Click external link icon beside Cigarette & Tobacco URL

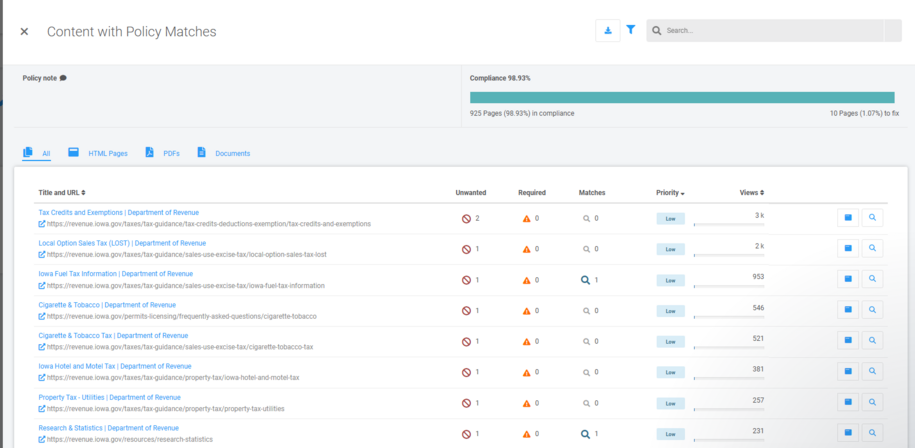(x=42, y=316)
